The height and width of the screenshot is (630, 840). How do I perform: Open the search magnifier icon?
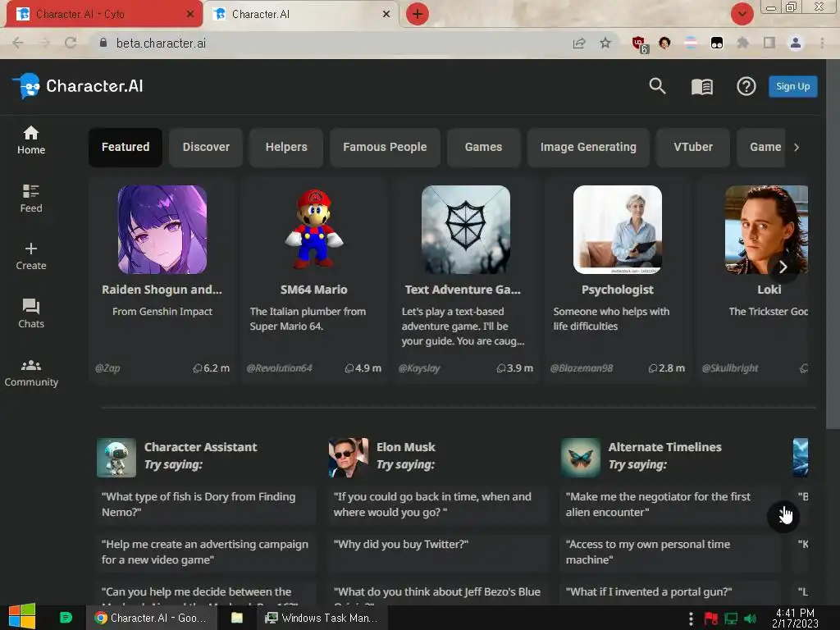pos(657,85)
